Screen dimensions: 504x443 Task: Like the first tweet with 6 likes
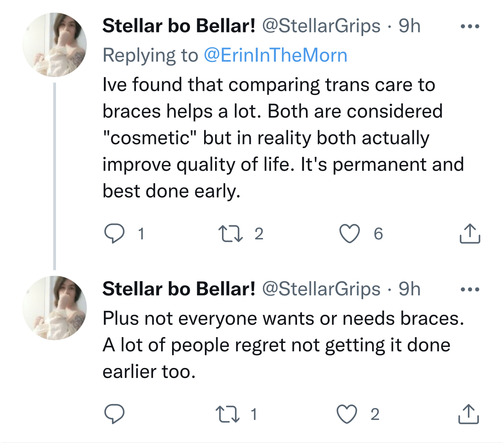349,234
